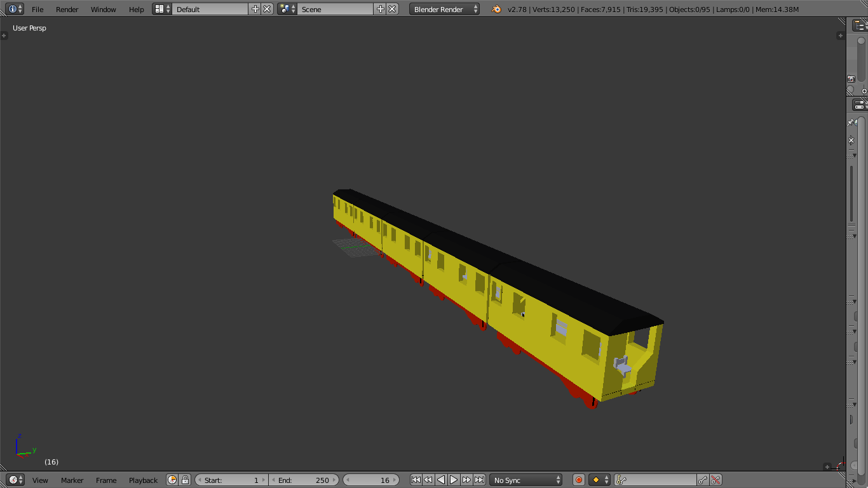Select the Timeline editor type clock icon

pyautogui.click(x=14, y=480)
